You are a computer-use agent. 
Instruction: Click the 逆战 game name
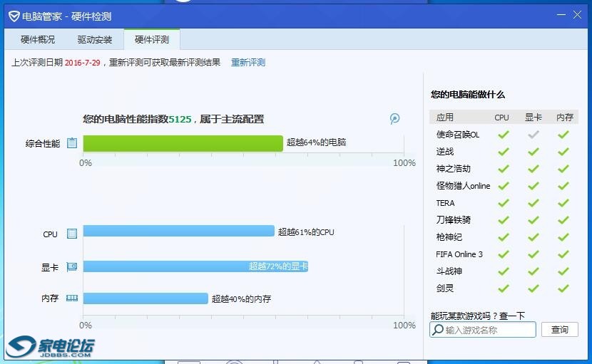click(x=445, y=152)
